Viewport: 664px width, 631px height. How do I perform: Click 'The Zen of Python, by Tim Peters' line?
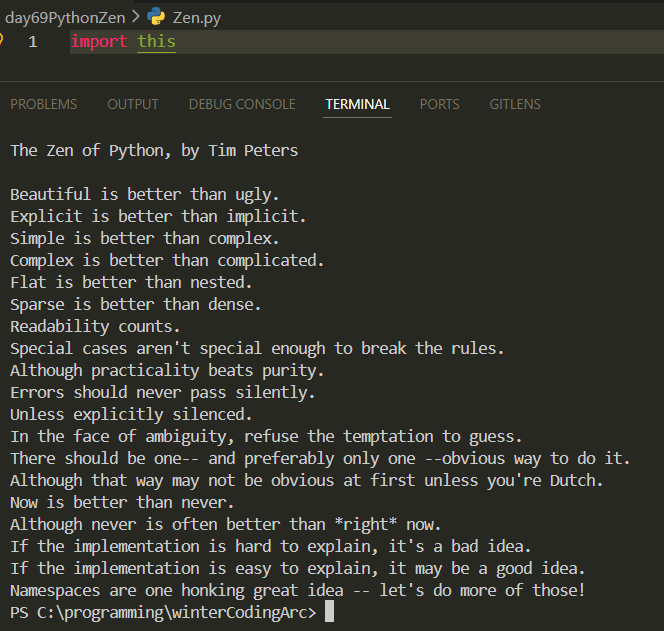coord(154,151)
